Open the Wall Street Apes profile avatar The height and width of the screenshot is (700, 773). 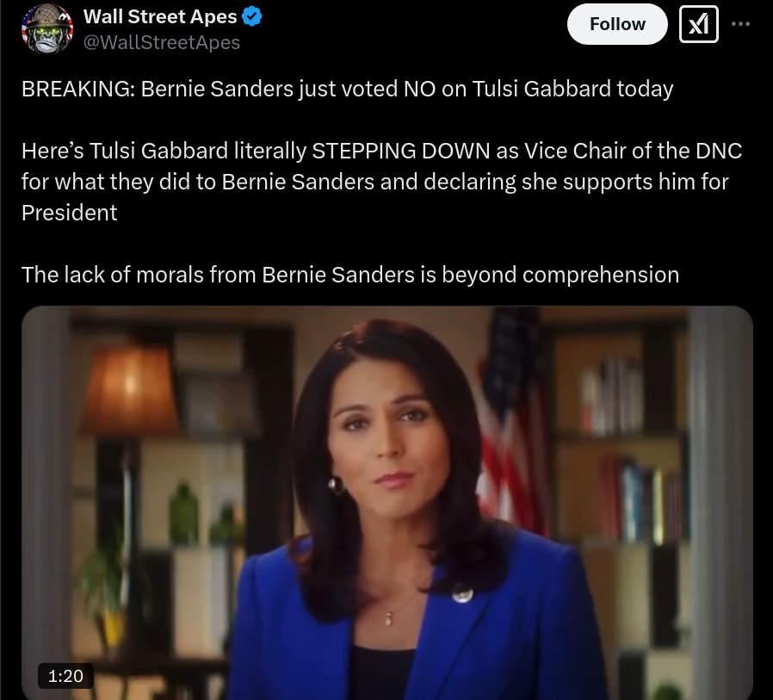click(x=47, y=28)
